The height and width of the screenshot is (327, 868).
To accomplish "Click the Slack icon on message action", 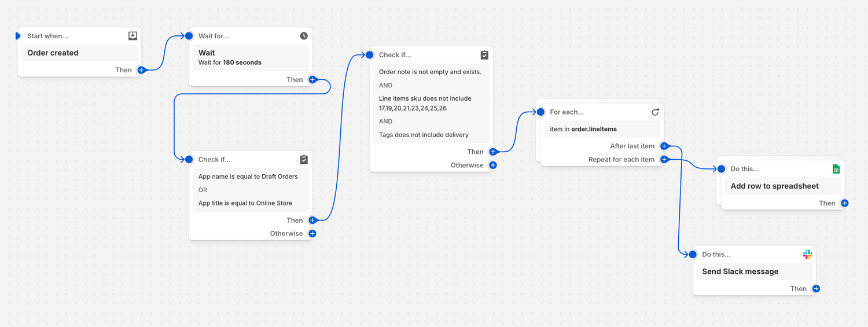I will (x=807, y=254).
